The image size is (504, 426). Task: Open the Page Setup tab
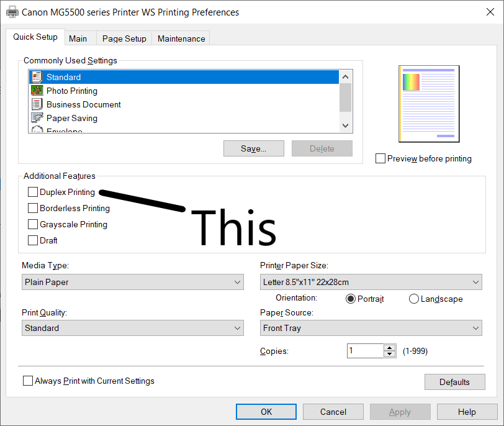pos(124,39)
